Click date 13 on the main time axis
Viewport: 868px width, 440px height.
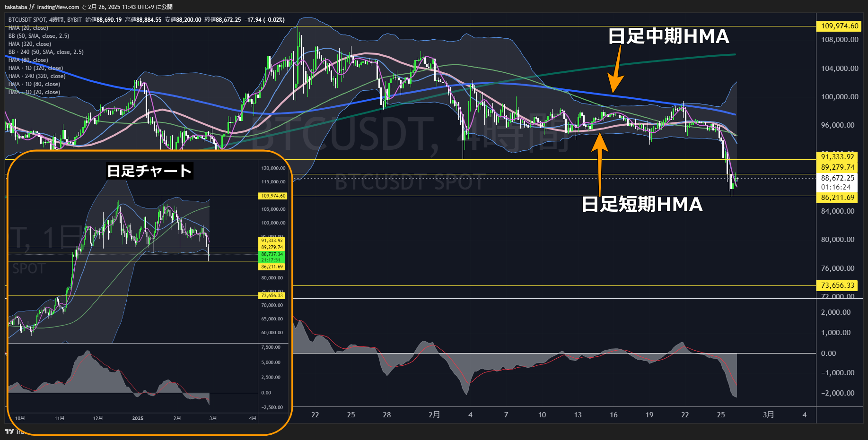click(578, 415)
